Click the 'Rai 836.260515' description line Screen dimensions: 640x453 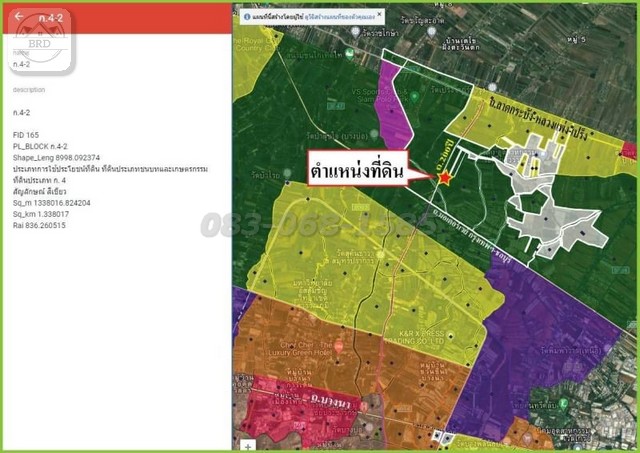(x=39, y=226)
